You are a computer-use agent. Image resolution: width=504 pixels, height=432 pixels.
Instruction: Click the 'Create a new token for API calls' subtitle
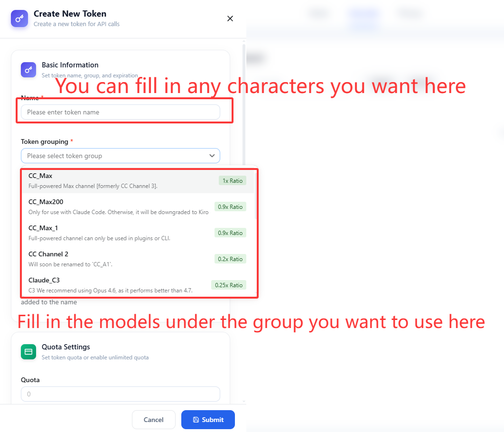click(76, 24)
